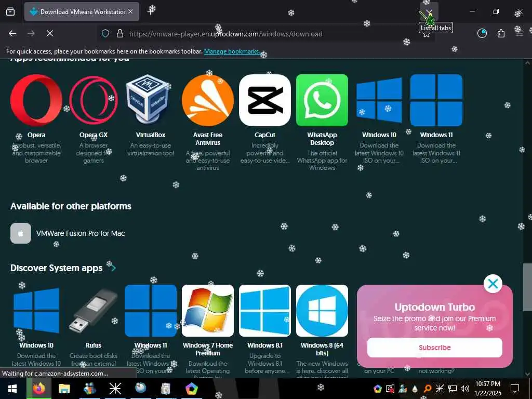The width and height of the screenshot is (532, 399).
Task: Click 'Available for other platforms' heading
Action: tap(71, 206)
